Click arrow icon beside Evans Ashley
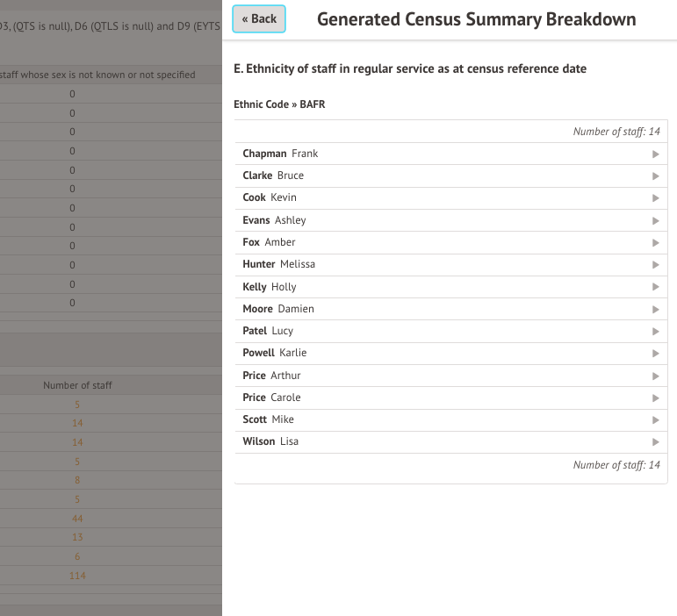677x616 pixels. pyautogui.click(x=655, y=220)
